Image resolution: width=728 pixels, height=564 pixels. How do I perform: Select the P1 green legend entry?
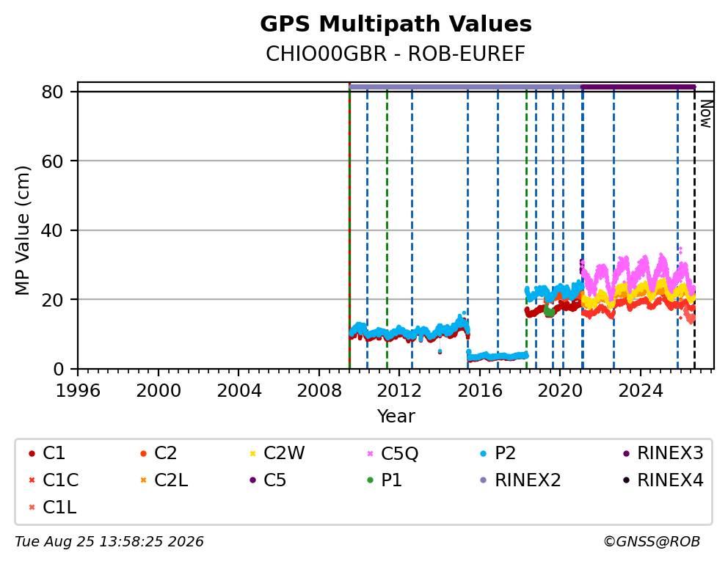pos(385,480)
